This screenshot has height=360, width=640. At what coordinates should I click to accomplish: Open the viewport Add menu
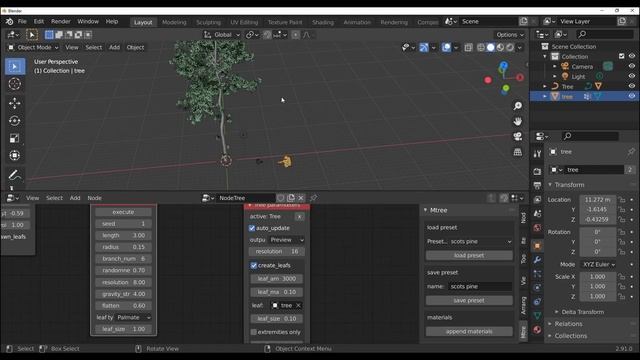(x=114, y=48)
